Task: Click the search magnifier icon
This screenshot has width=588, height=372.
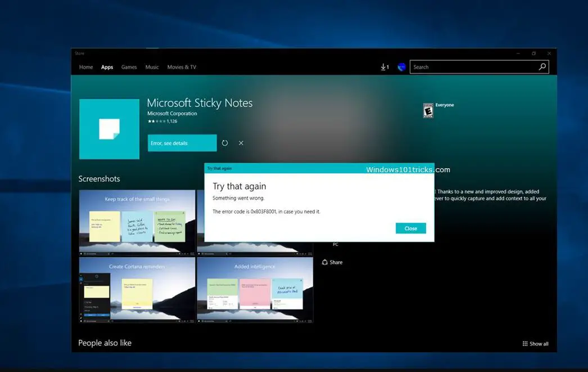Action: click(x=542, y=67)
